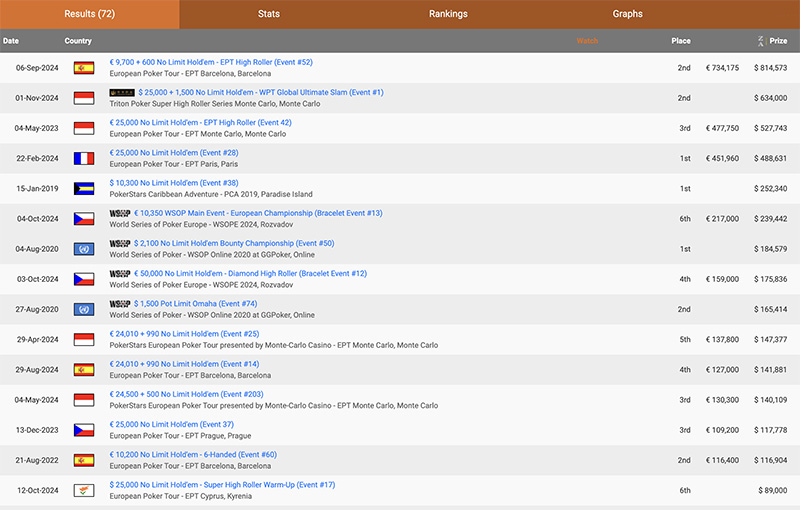Open WSOP Main Event European Championship link

[258, 212]
